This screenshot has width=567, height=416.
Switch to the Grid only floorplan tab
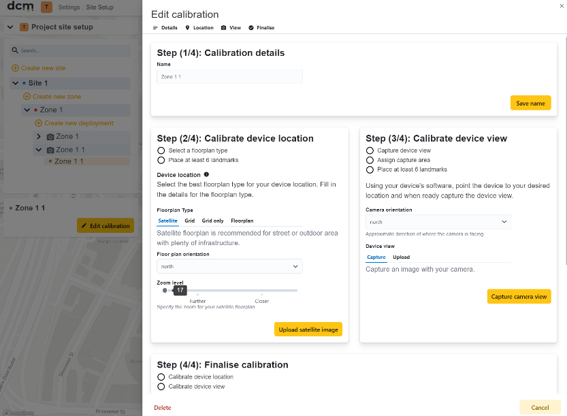[x=213, y=221]
